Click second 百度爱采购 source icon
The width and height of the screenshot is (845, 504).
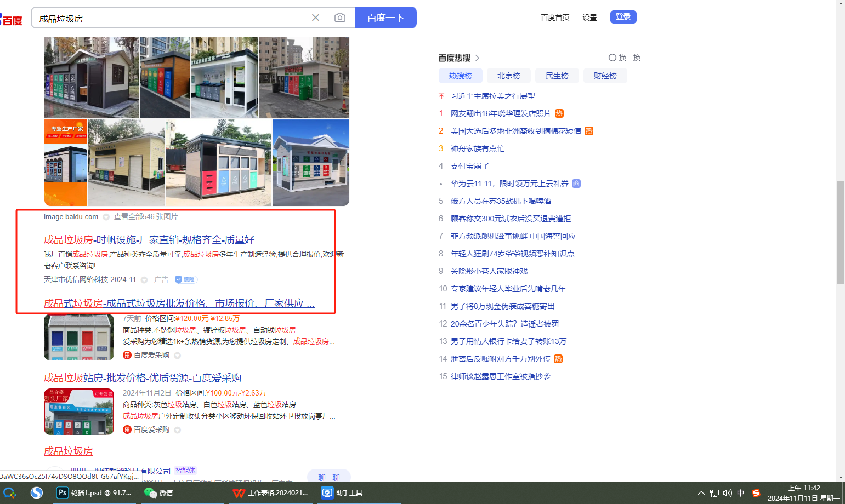[x=127, y=429]
